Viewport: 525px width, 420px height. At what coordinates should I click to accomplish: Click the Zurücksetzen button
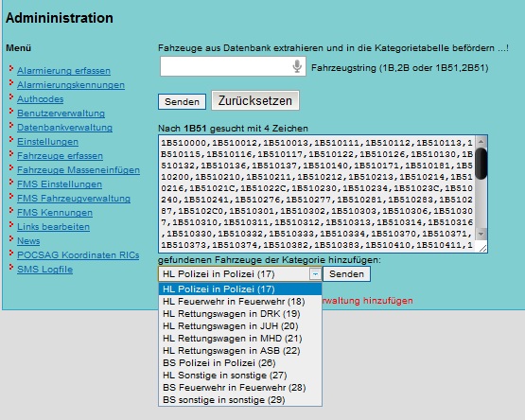[255, 100]
